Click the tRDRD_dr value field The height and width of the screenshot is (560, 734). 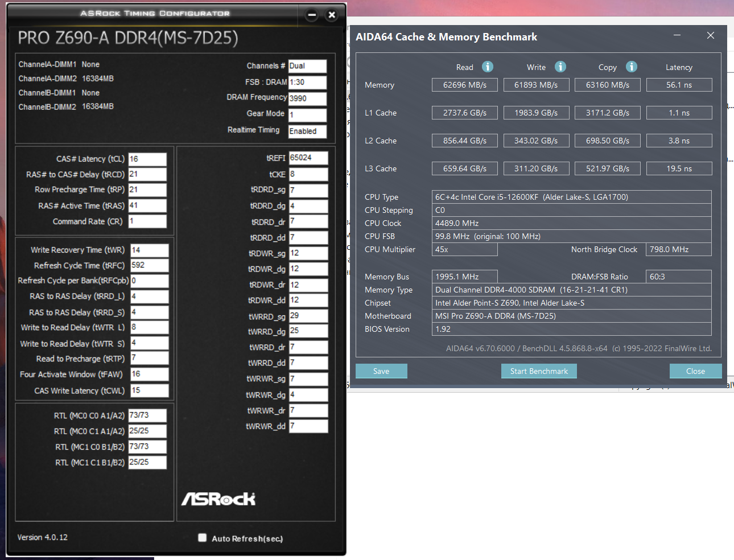308,221
